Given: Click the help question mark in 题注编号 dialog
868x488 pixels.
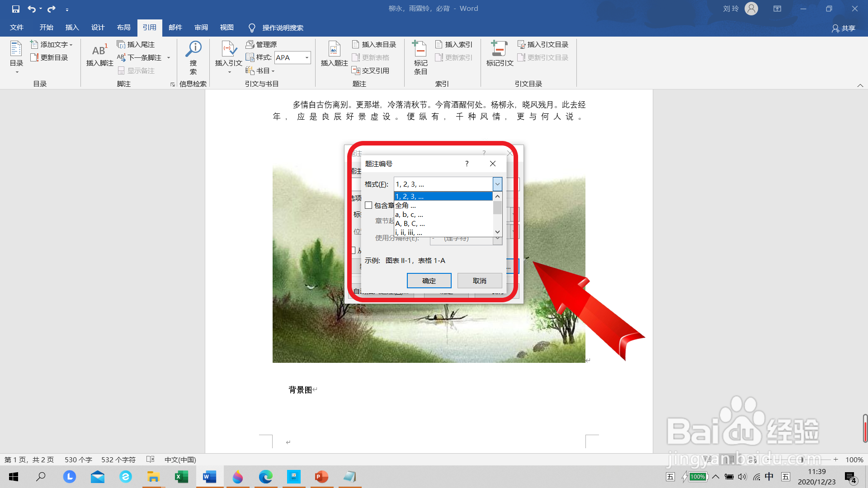Looking at the screenshot, I should [x=467, y=164].
